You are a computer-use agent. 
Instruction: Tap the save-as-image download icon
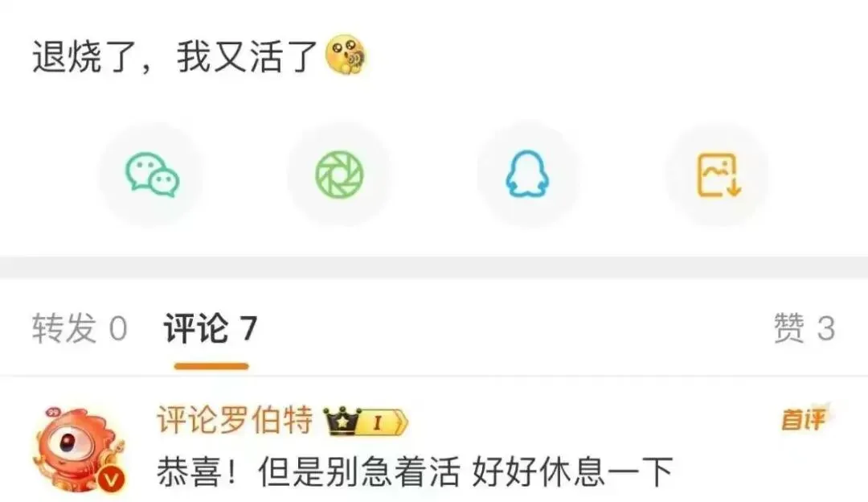[x=718, y=175]
